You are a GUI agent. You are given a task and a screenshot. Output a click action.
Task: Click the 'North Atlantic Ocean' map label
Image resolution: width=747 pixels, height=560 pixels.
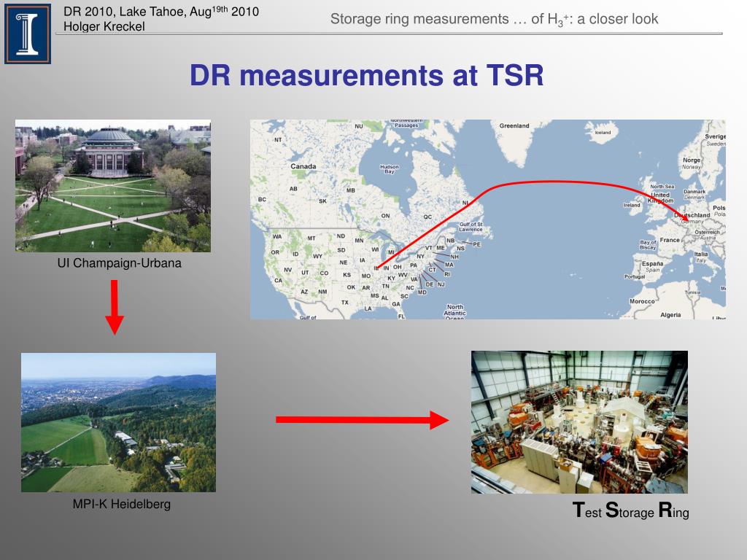454,312
